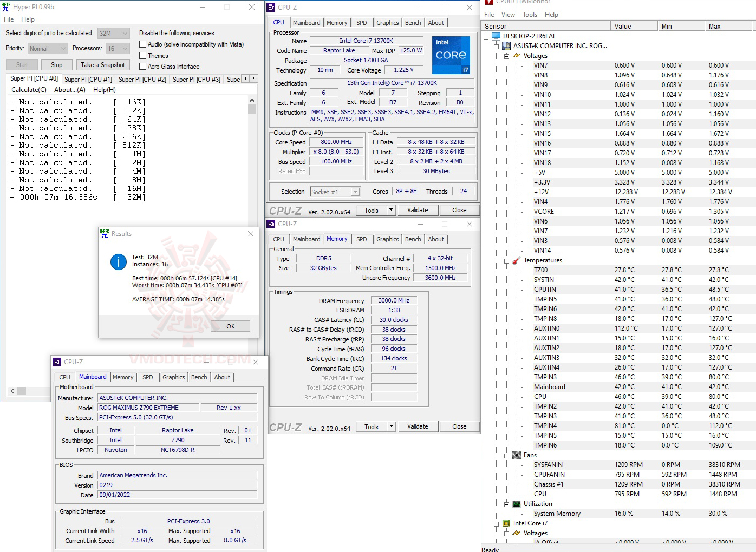Select the System Memory row in HWMonitor
The height and width of the screenshot is (552, 756).
pyautogui.click(x=643, y=514)
